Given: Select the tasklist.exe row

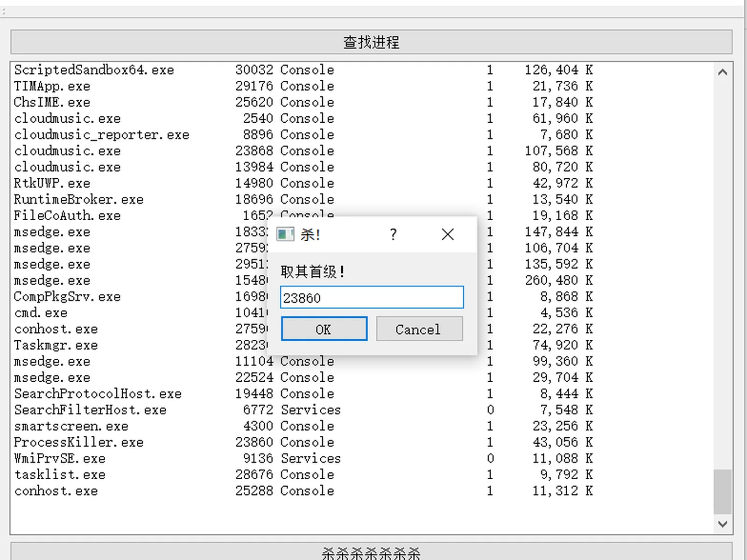Looking at the screenshot, I should (303, 475).
